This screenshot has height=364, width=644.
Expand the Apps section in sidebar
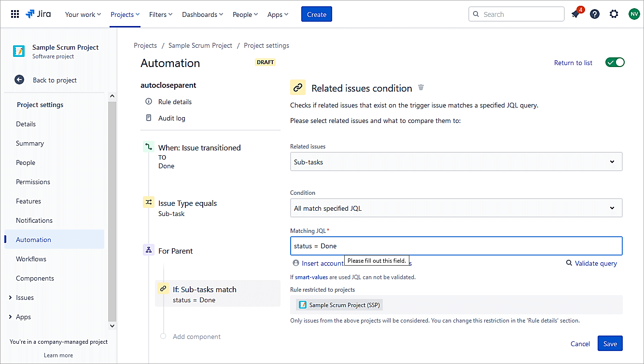tap(11, 317)
